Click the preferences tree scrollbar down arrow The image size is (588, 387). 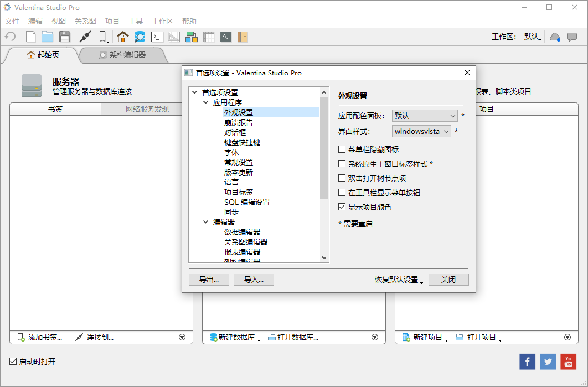click(324, 258)
